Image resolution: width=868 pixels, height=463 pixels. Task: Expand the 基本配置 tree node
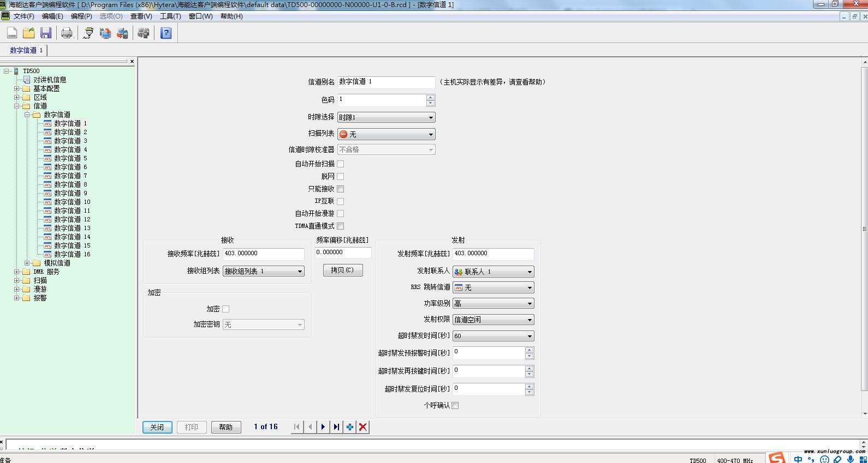[17, 88]
